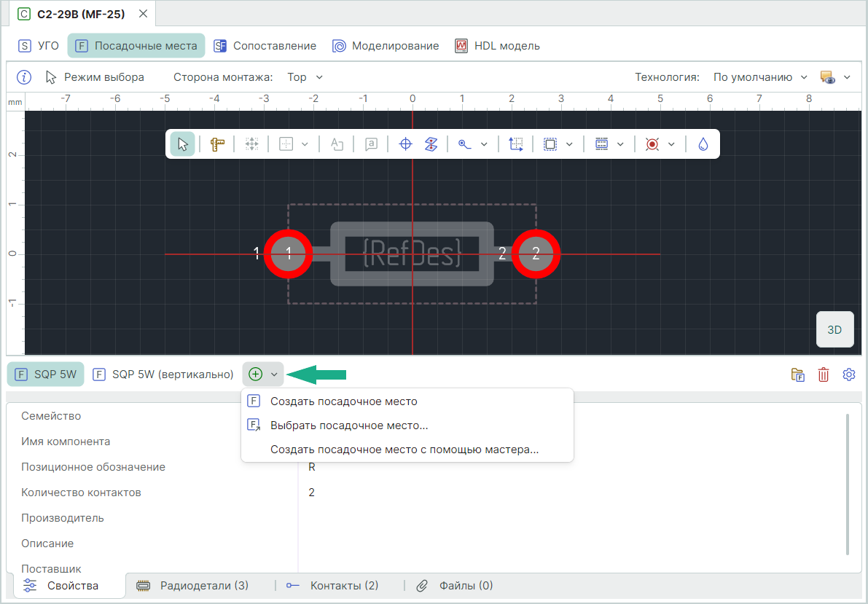Click the crosshair origin point tool

(406, 144)
